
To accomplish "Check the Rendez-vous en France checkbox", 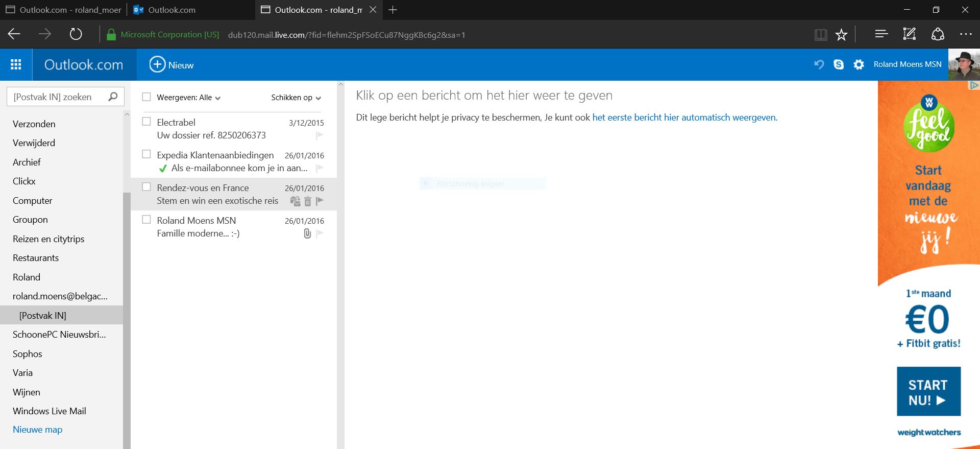I will click(x=146, y=187).
